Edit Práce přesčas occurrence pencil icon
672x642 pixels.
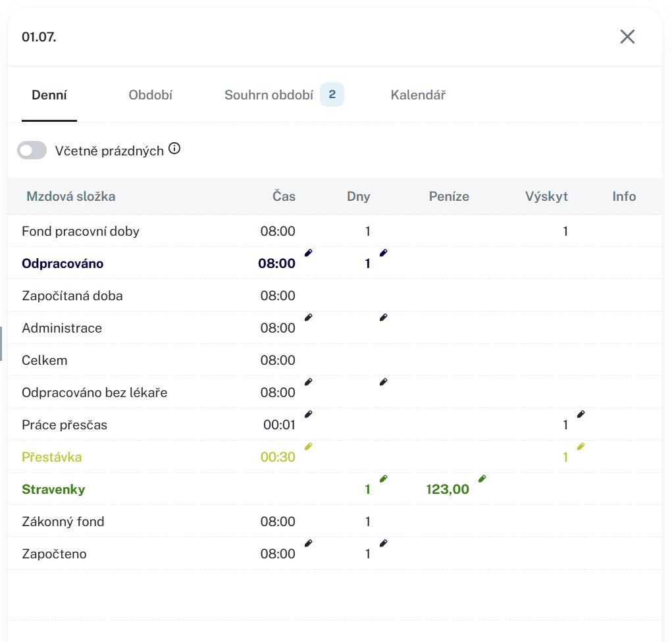pyautogui.click(x=581, y=414)
